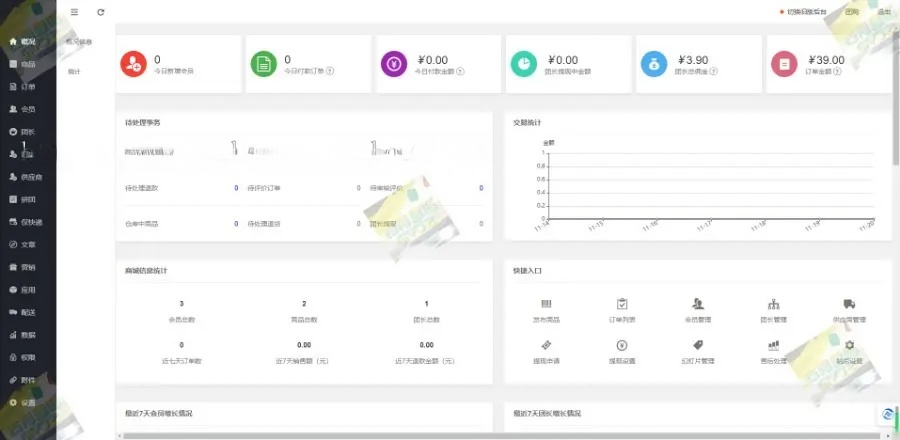Collapse the sidebar with the hamburger icon

(74, 12)
